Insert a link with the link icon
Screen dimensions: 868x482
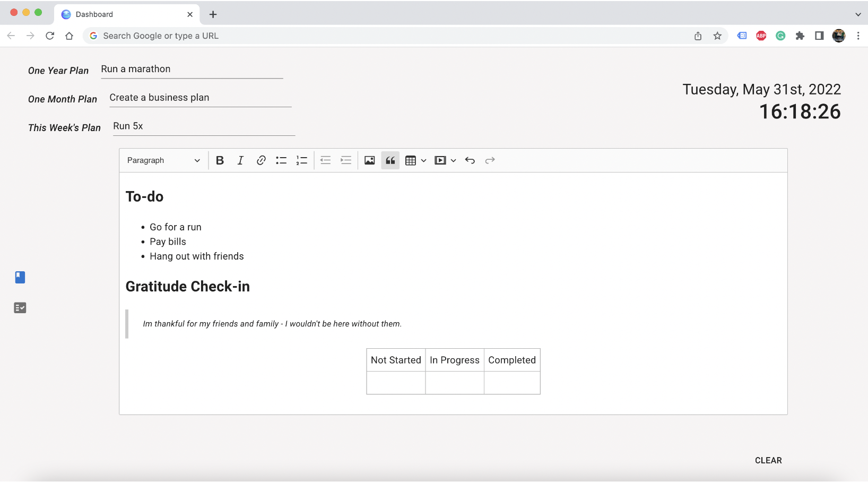click(261, 160)
